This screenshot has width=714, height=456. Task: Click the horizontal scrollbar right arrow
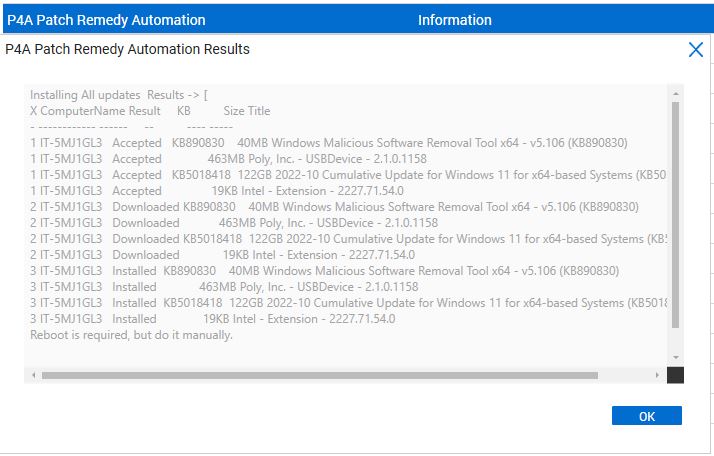click(x=657, y=375)
